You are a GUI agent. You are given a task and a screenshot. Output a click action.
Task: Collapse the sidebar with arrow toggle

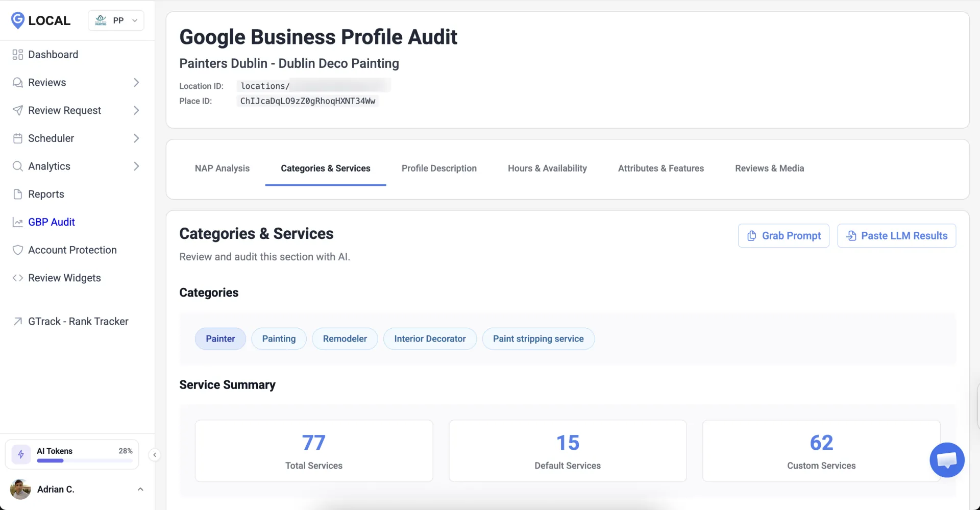[x=155, y=455]
